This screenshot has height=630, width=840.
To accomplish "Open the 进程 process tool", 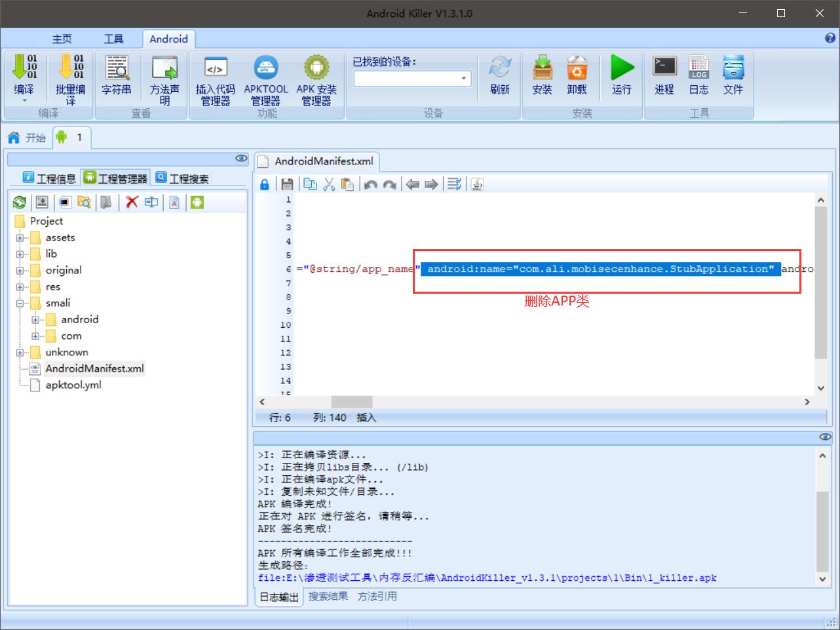I will pos(664,75).
